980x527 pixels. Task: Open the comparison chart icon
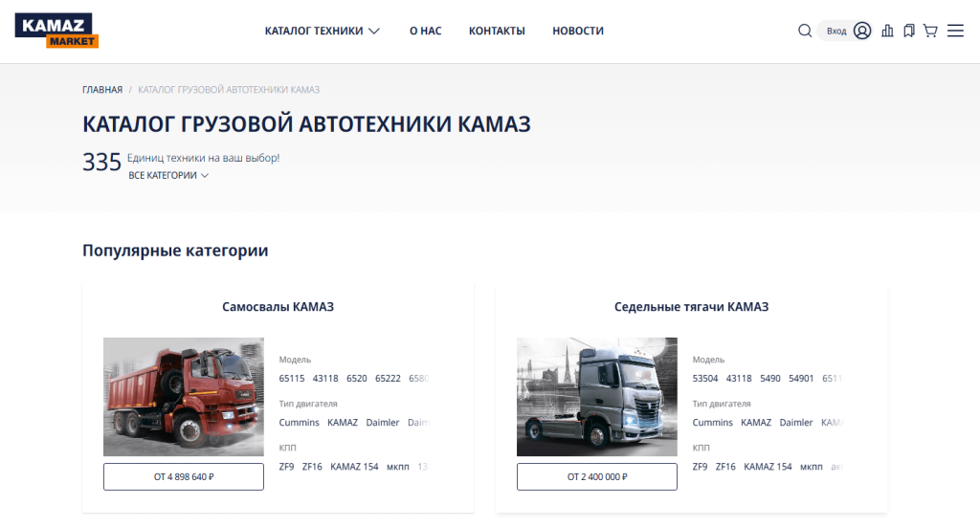pos(887,31)
